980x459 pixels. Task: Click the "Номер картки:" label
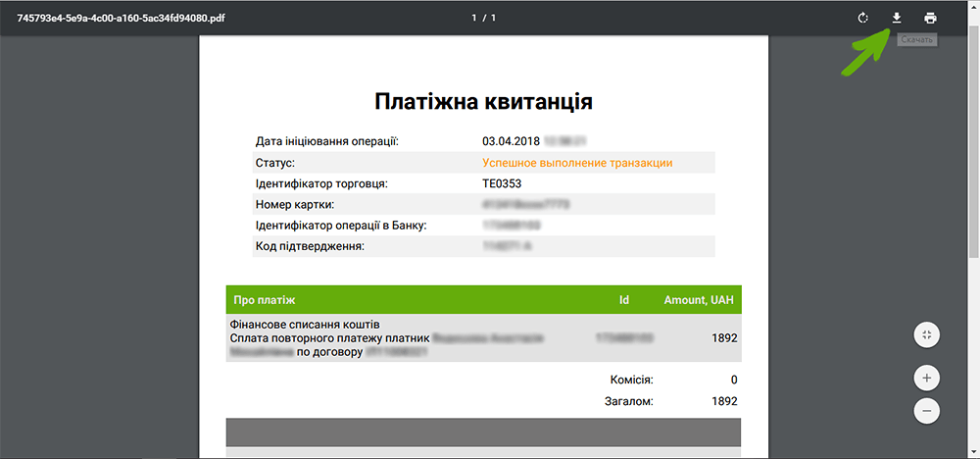point(294,204)
